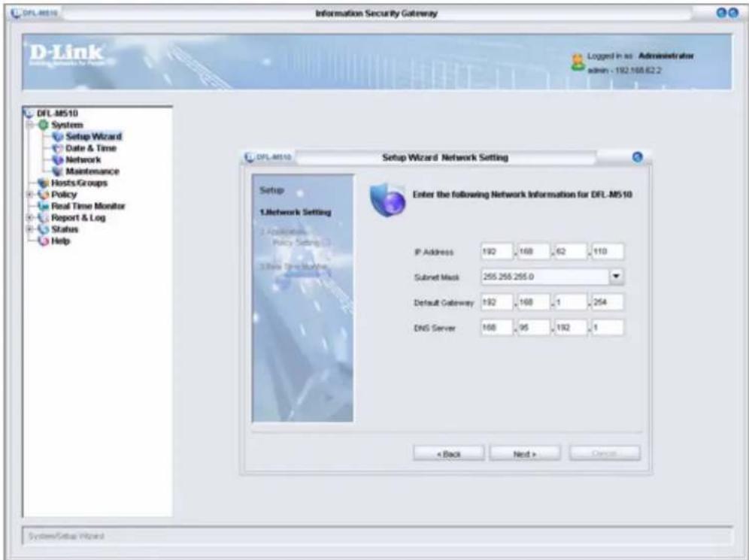Open the Subnet Mask dropdown arrow
Screen dimensions: 749x560
(616, 277)
